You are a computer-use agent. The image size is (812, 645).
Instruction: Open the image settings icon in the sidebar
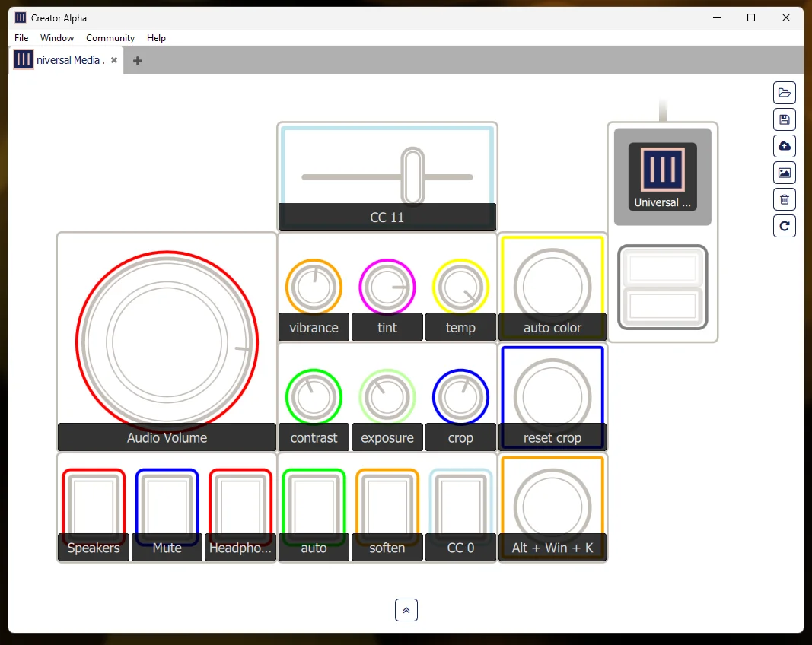[x=785, y=172]
